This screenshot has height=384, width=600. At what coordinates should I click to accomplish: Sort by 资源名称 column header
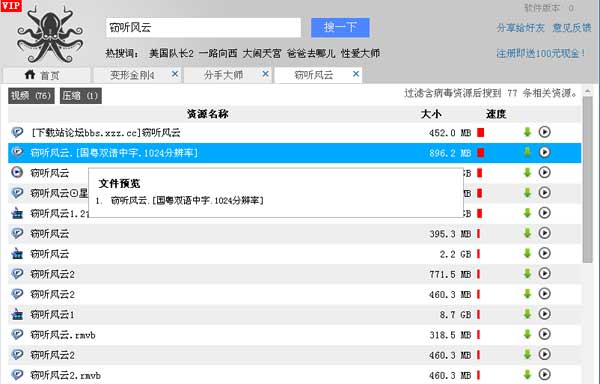tap(208, 114)
